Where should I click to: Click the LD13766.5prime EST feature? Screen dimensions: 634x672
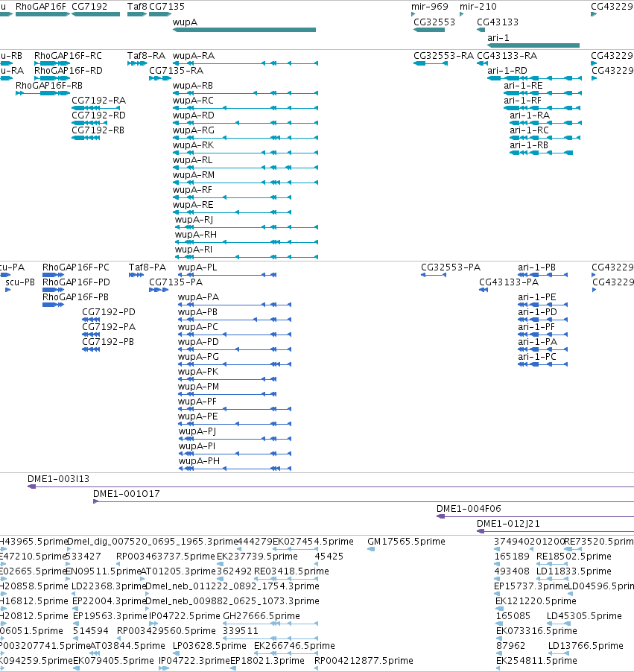559,653
